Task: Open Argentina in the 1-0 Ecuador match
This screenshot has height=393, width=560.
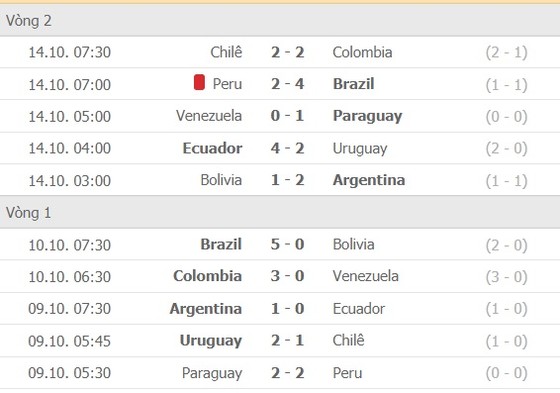Action: tap(206, 309)
